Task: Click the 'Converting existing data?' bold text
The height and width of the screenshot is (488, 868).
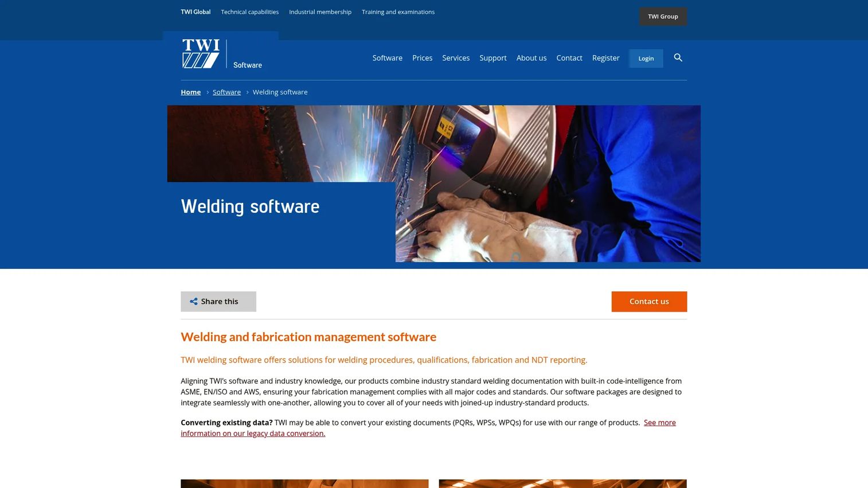Action: click(x=226, y=423)
